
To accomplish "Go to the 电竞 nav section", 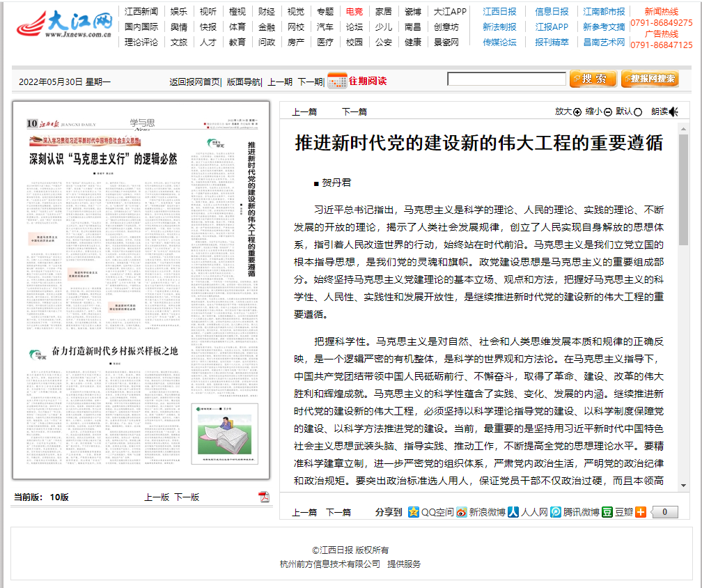I will pos(354,12).
